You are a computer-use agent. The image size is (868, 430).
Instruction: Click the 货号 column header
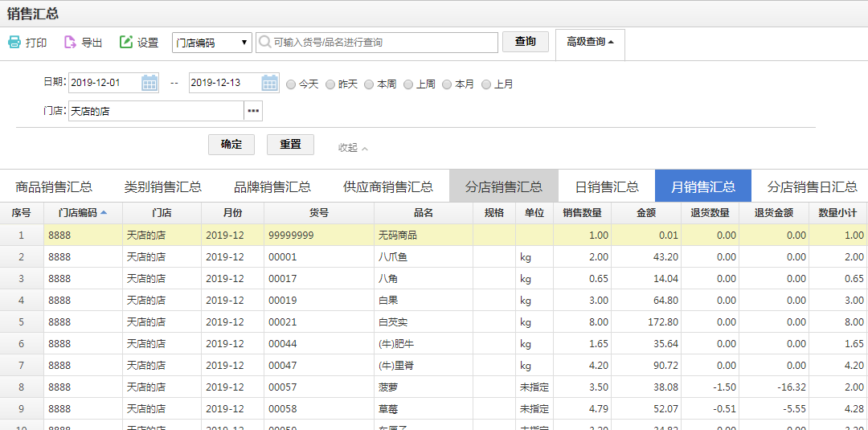pos(319,213)
